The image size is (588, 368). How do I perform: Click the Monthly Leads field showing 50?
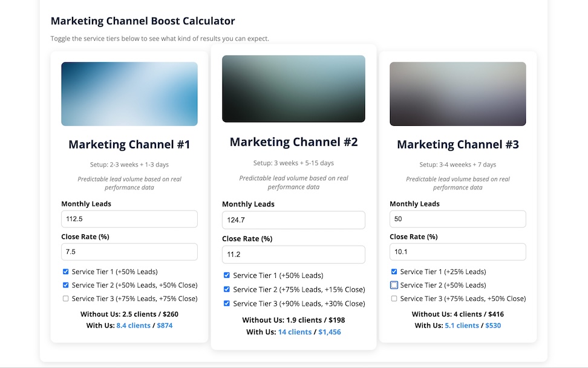pyautogui.click(x=457, y=218)
